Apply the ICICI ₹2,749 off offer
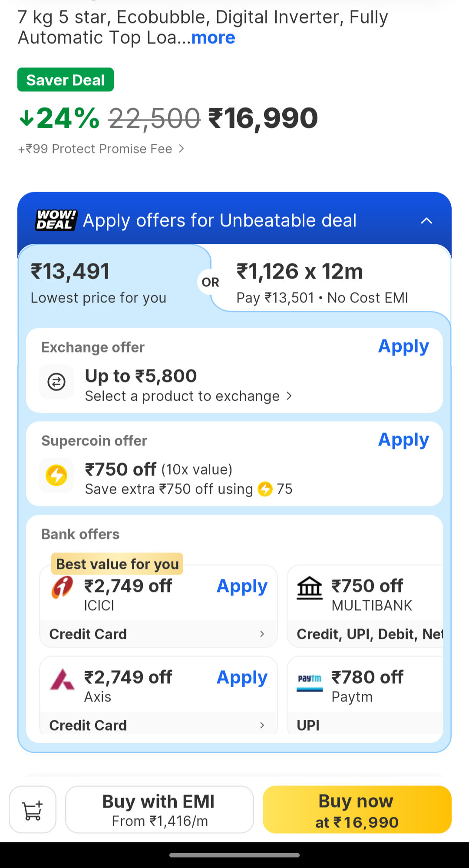The image size is (469, 868). [x=242, y=587]
